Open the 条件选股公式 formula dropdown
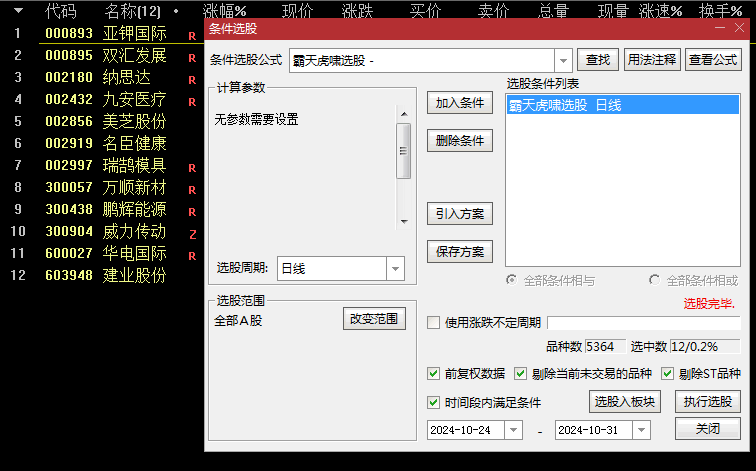 pos(563,61)
